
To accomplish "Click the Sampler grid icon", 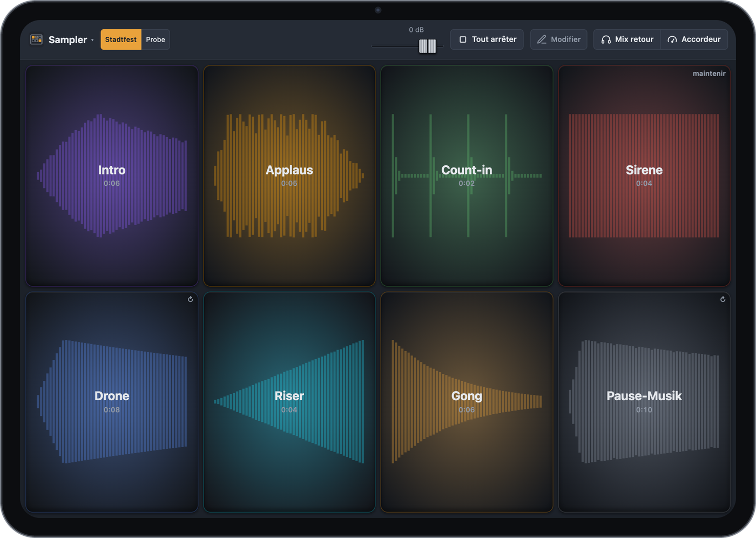I will coord(36,39).
